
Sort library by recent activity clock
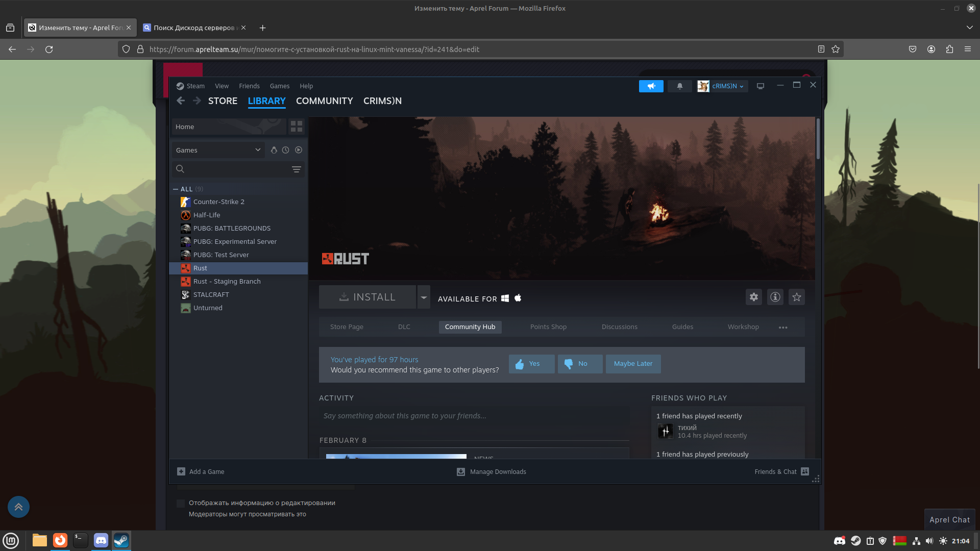[x=286, y=150]
